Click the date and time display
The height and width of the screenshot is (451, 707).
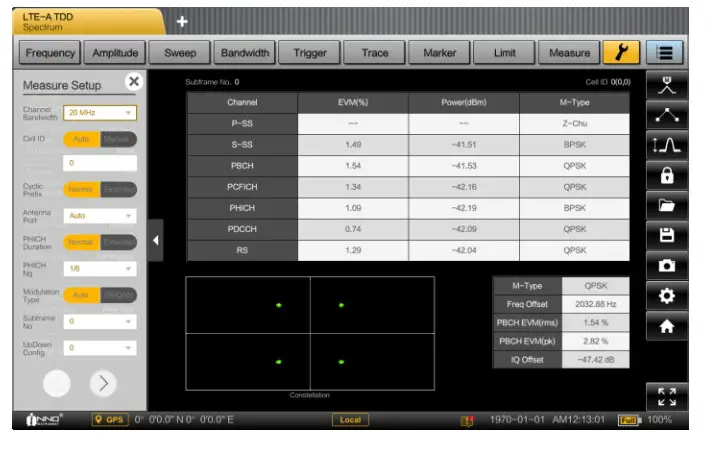click(547, 420)
